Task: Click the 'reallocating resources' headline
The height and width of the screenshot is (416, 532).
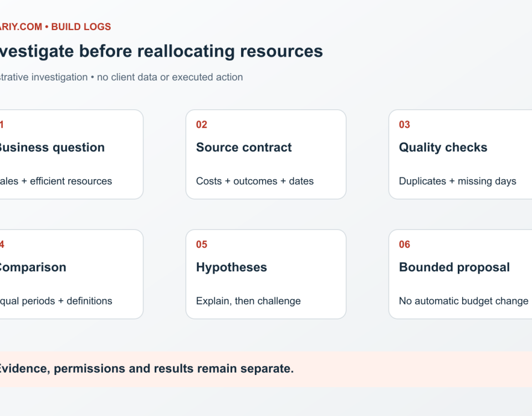Action: coord(230,51)
